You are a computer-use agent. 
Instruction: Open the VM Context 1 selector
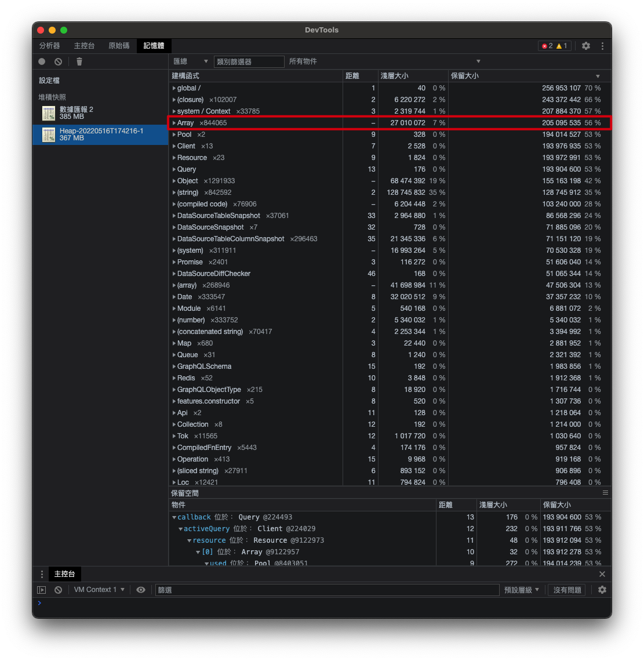coord(99,590)
